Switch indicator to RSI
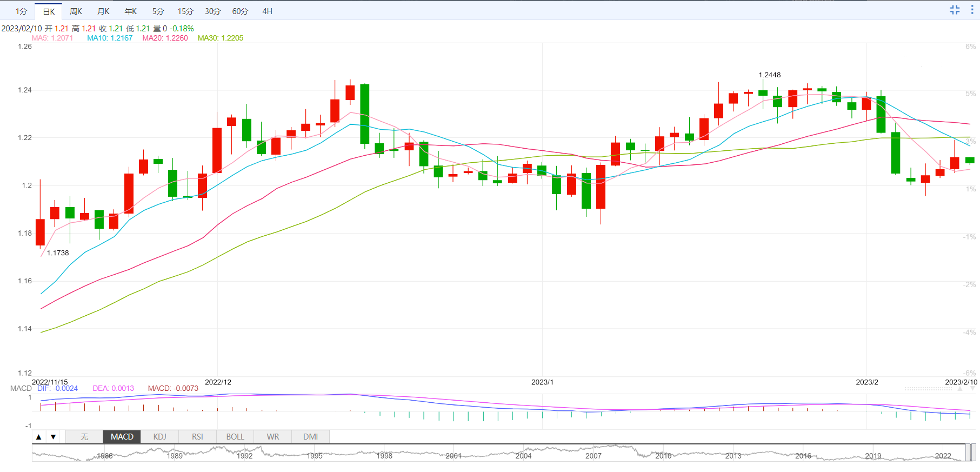The height and width of the screenshot is (472, 980). pyautogui.click(x=197, y=437)
